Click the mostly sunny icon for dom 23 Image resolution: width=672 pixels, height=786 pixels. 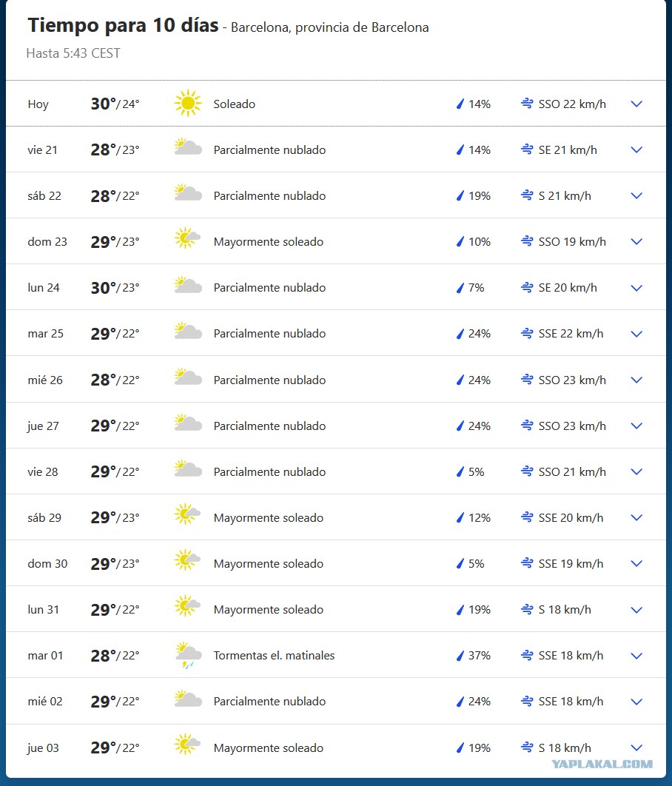click(187, 238)
